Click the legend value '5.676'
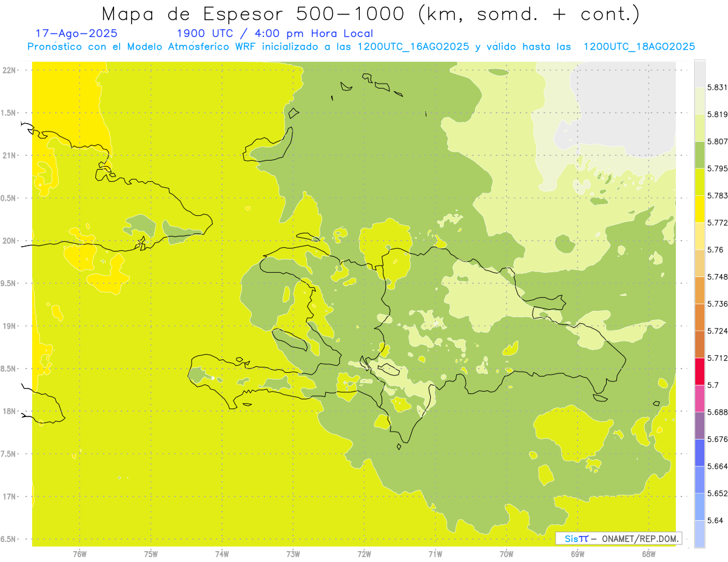728x562 pixels. click(x=716, y=439)
